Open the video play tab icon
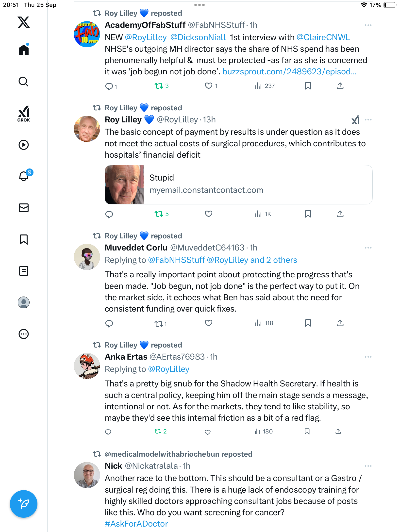 pos(24,145)
